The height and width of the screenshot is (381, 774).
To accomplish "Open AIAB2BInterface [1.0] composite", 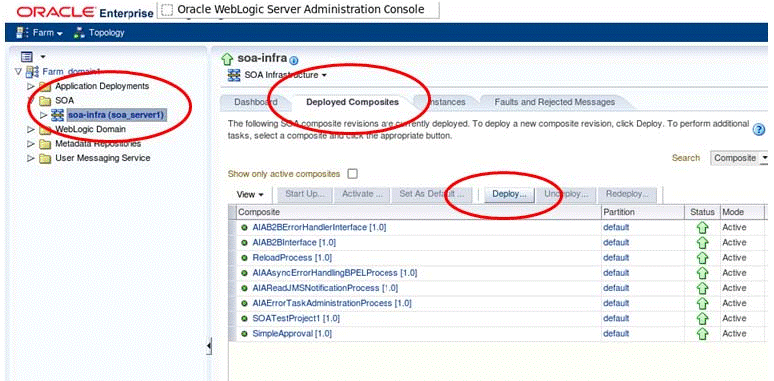I will click(x=294, y=242).
